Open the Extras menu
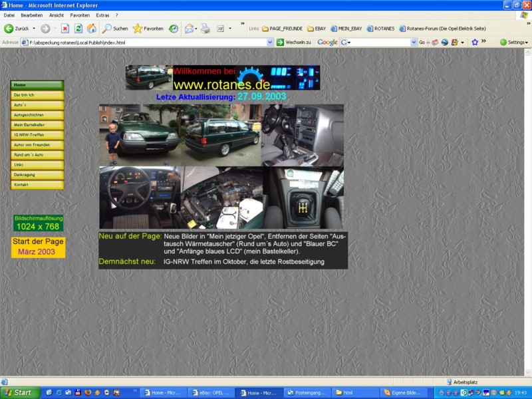Image resolution: width=532 pixels, height=399 pixels. click(x=102, y=15)
